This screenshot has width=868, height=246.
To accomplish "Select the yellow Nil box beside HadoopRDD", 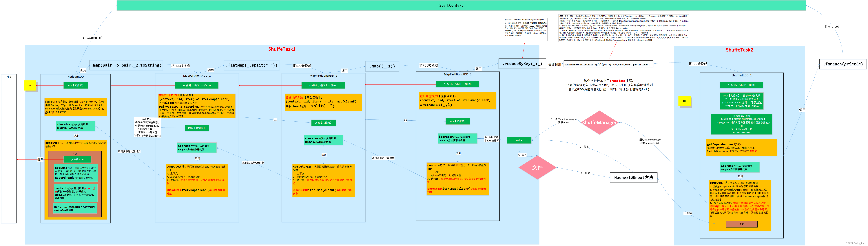I will coord(30,85).
